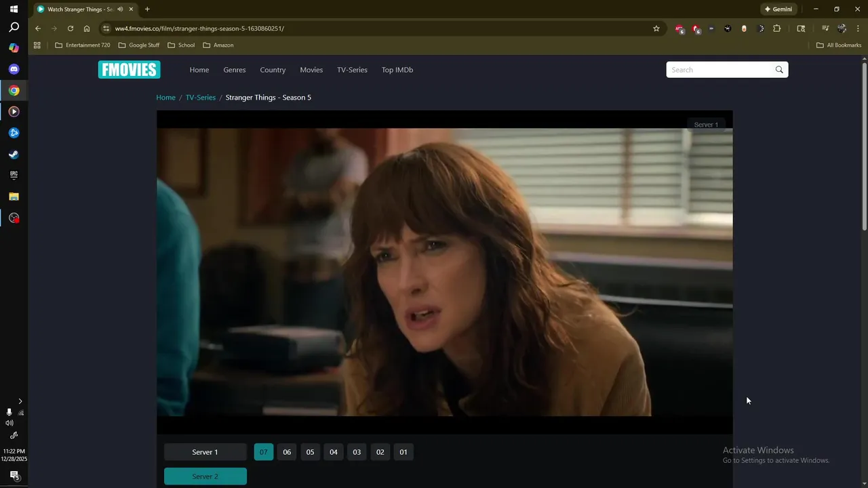Click the Server 1 overlay in video corner
The height and width of the screenshot is (488, 868).
(706, 125)
